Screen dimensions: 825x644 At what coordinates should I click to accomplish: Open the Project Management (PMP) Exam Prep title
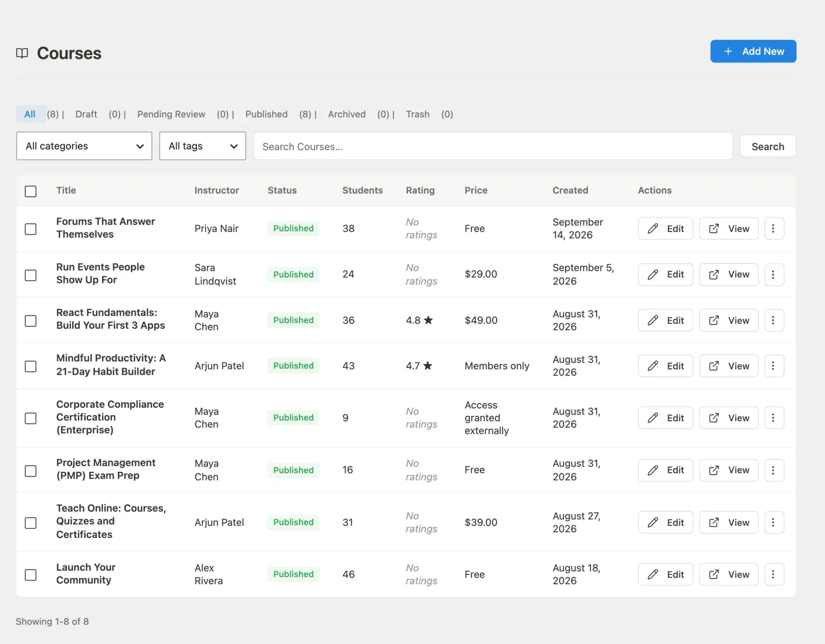(x=106, y=469)
